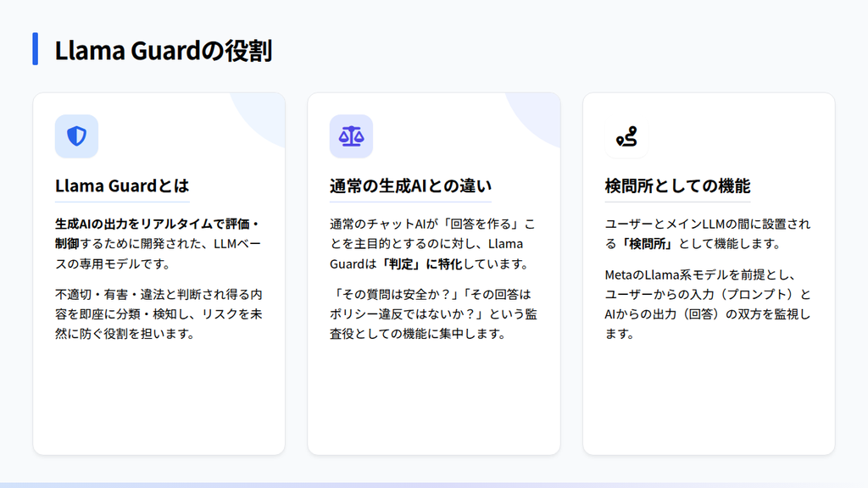Click the route waypoint icon

626,136
